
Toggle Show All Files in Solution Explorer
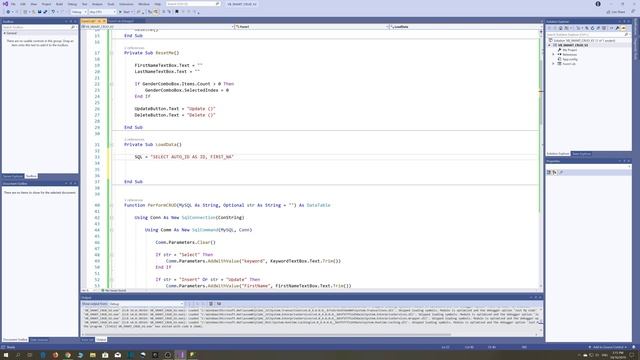[604, 28]
